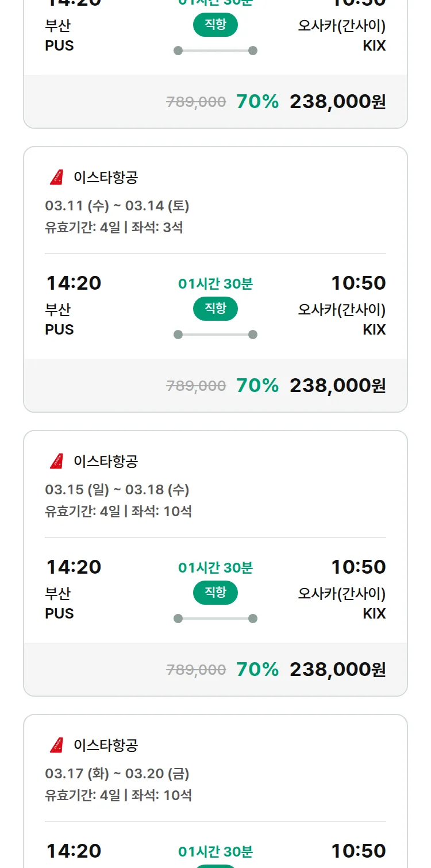
Task: Select the 03.11 (수) ~ 03.14 (토) date range
Action: click(x=117, y=206)
